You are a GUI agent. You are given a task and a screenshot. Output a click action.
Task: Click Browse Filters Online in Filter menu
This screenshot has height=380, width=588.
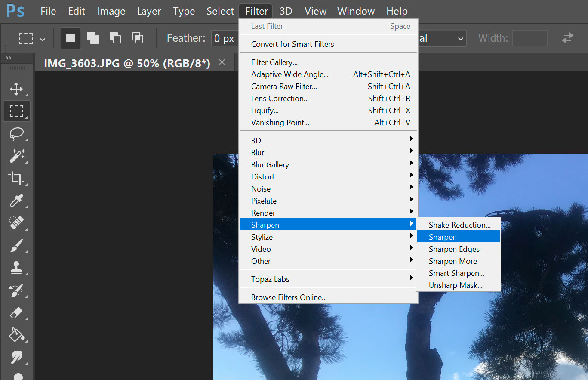(289, 297)
